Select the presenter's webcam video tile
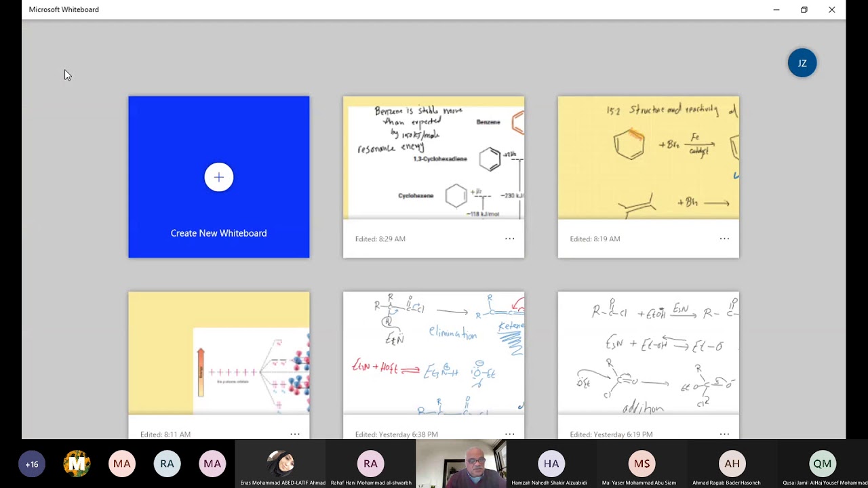Image resolution: width=868 pixels, height=488 pixels. [x=461, y=464]
